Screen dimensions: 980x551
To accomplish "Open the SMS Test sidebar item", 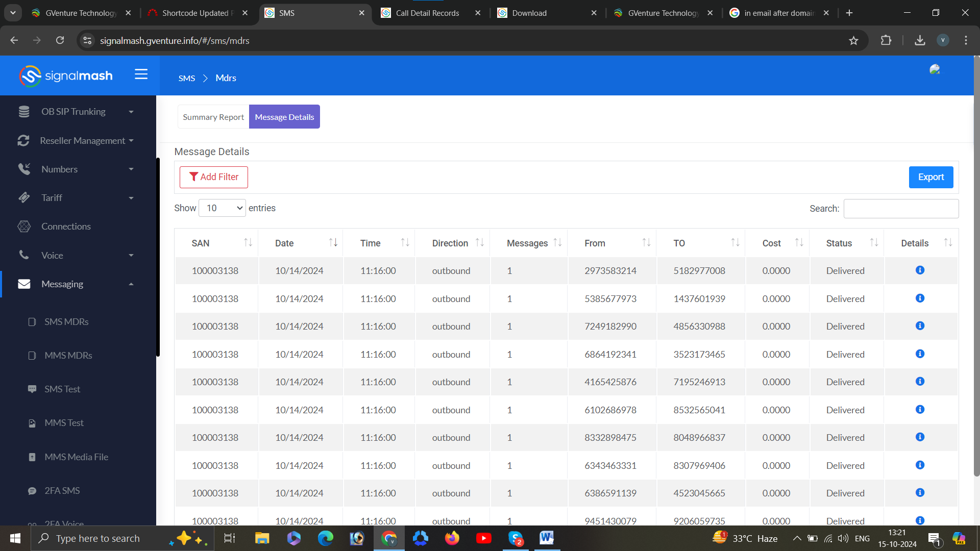I will coord(62,389).
